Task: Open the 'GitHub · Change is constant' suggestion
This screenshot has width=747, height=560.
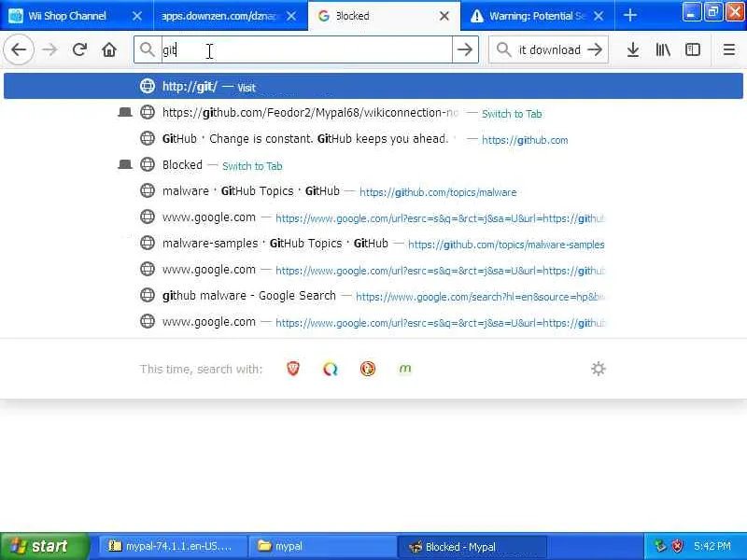Action: [373, 138]
